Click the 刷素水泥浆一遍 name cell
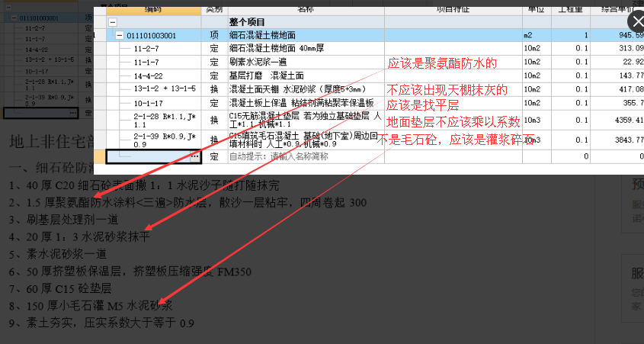The image size is (644, 344). [x=306, y=63]
